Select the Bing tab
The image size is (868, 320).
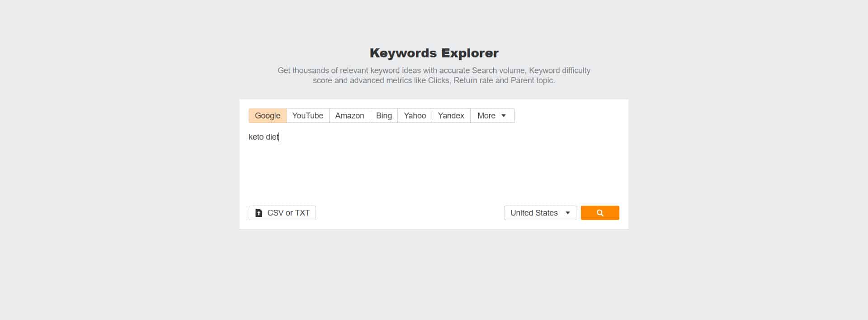point(384,116)
